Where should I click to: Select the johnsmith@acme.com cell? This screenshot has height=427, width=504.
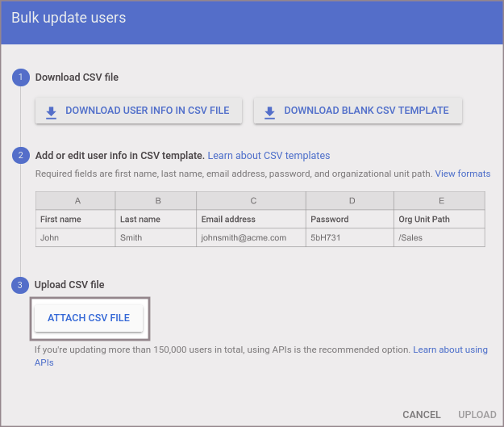pos(244,238)
